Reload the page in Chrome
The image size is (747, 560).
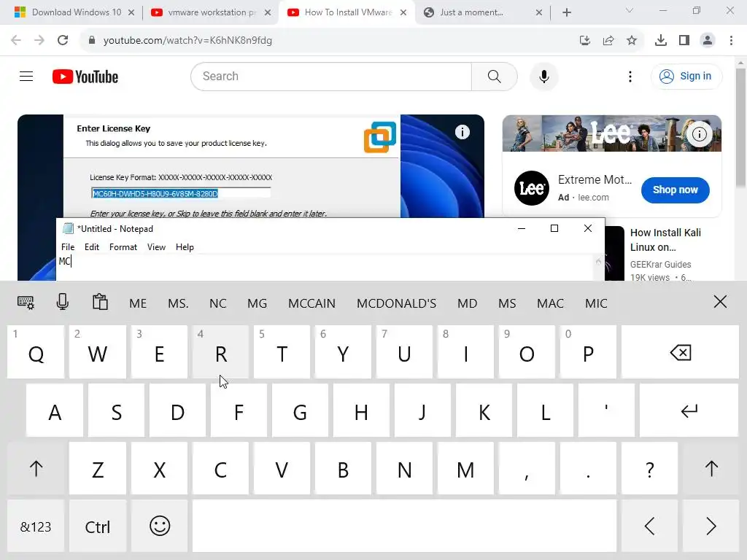[x=63, y=40]
